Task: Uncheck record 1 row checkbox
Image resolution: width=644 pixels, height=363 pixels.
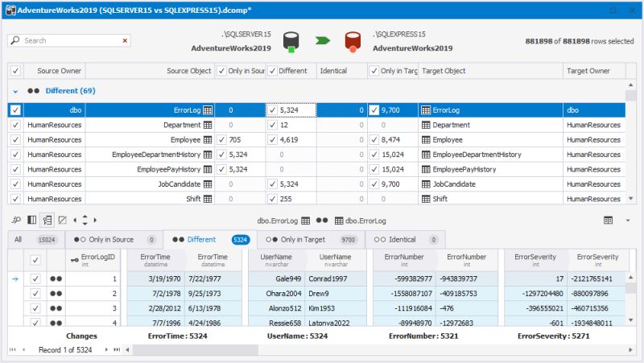Action: click(x=35, y=278)
